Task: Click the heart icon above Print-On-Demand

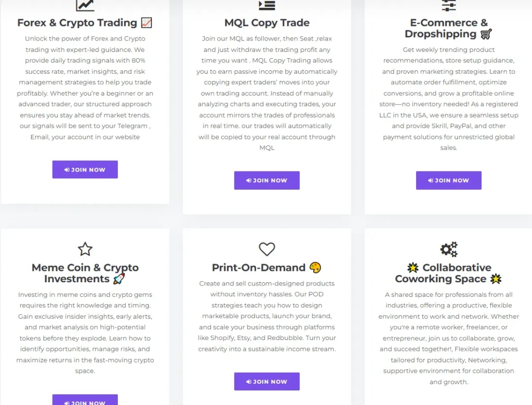Action: coord(267,249)
